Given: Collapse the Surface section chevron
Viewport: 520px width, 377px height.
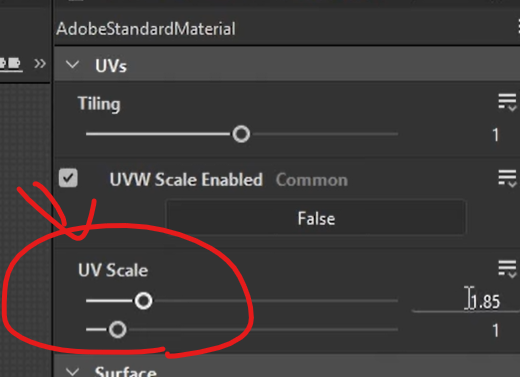Looking at the screenshot, I should pyautogui.click(x=72, y=371).
